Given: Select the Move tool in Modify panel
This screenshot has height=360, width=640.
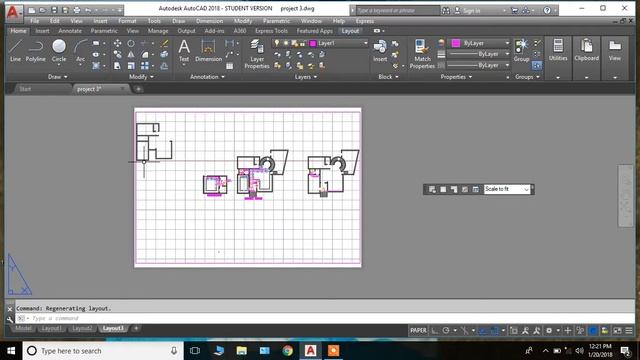Looking at the screenshot, I should click(118, 43).
